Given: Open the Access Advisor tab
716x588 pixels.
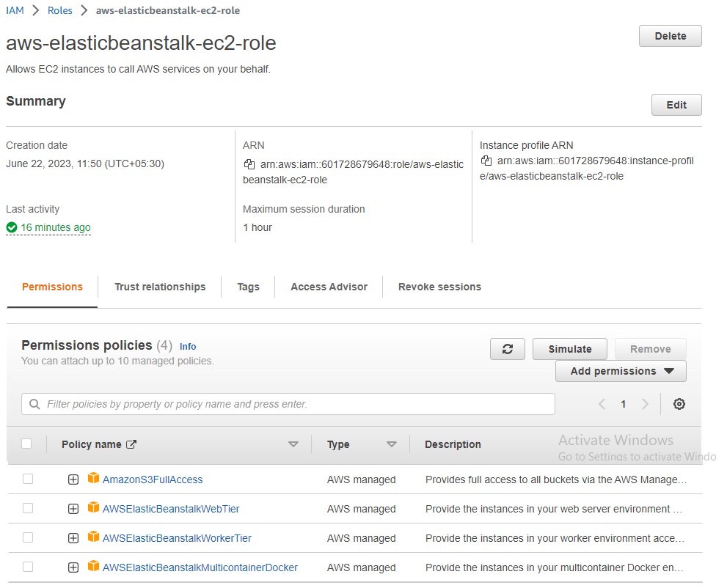Looking at the screenshot, I should click(329, 287).
